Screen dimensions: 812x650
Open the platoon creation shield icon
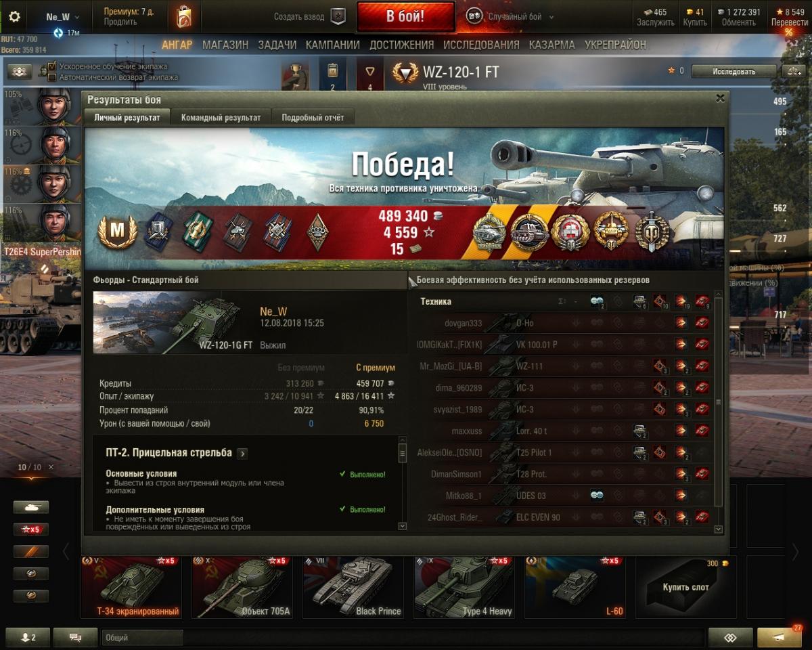click(338, 17)
